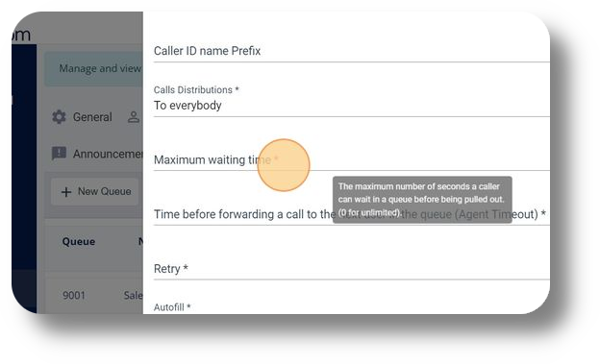Click the New Queue button text

coord(105,191)
